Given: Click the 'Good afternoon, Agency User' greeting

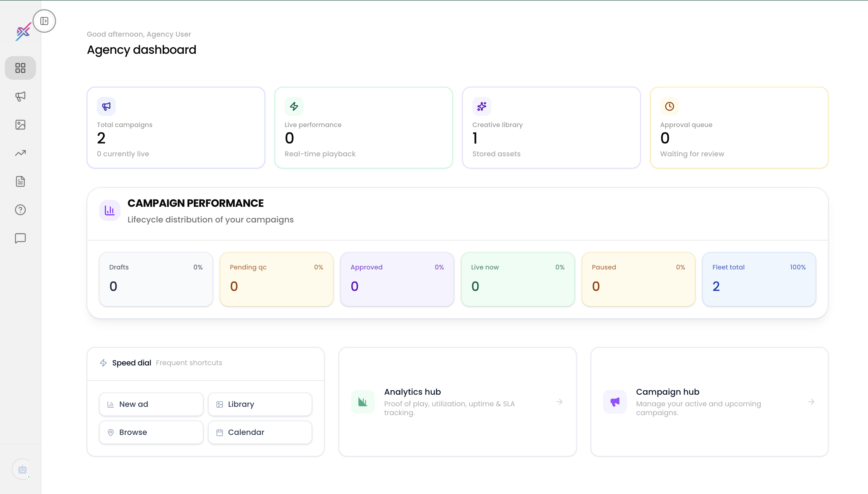Looking at the screenshot, I should point(139,34).
